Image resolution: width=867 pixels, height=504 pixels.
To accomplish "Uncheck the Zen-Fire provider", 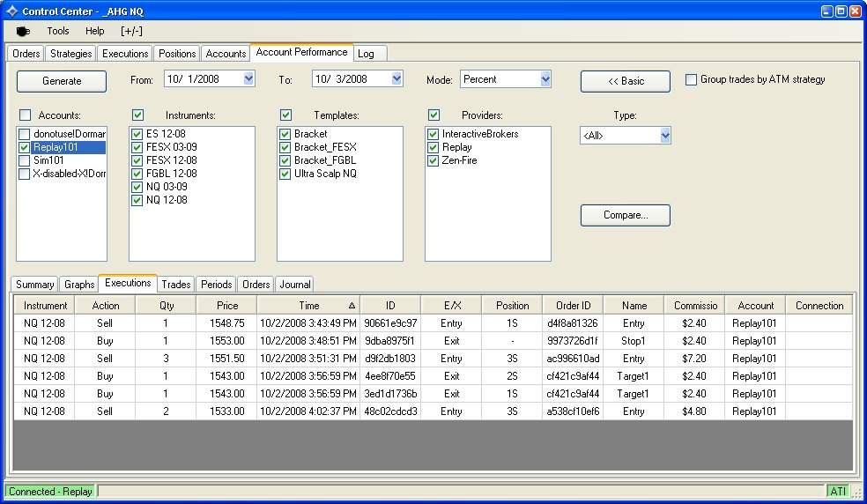I will 433,160.
